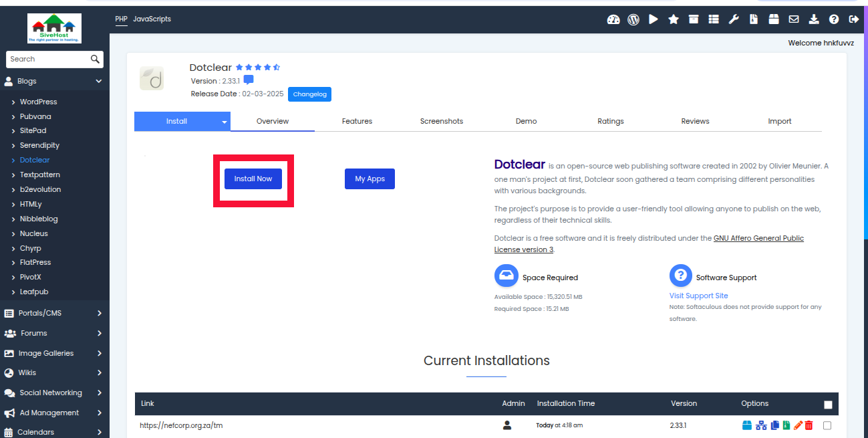
Task: Click the staging network icon for nefcorp.org.za/tm
Action: click(761, 425)
